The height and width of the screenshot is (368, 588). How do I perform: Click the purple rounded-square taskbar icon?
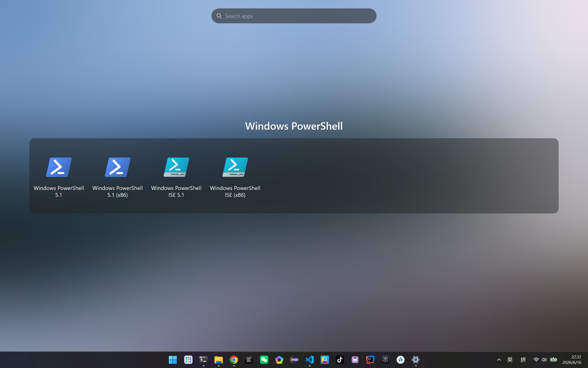coord(355,360)
